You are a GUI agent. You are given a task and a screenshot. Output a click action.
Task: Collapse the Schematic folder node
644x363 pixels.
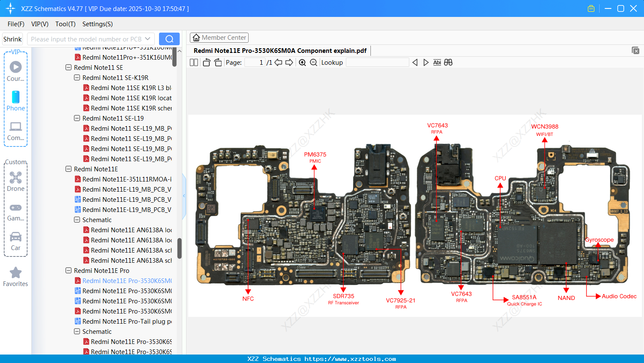(77, 220)
